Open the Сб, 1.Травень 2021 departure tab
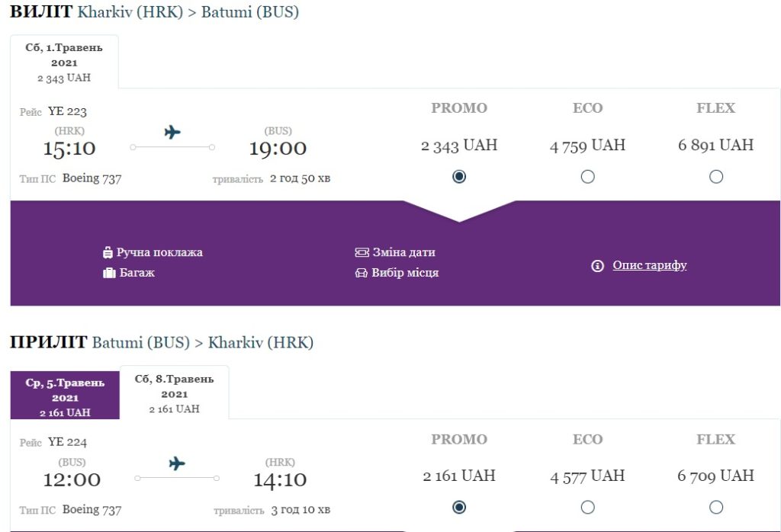The image size is (781, 532). [x=64, y=62]
